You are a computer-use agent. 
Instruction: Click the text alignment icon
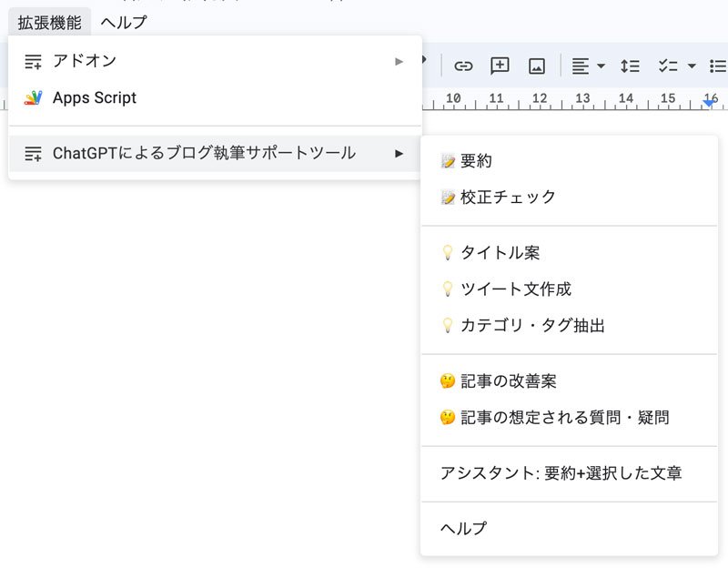(x=580, y=66)
